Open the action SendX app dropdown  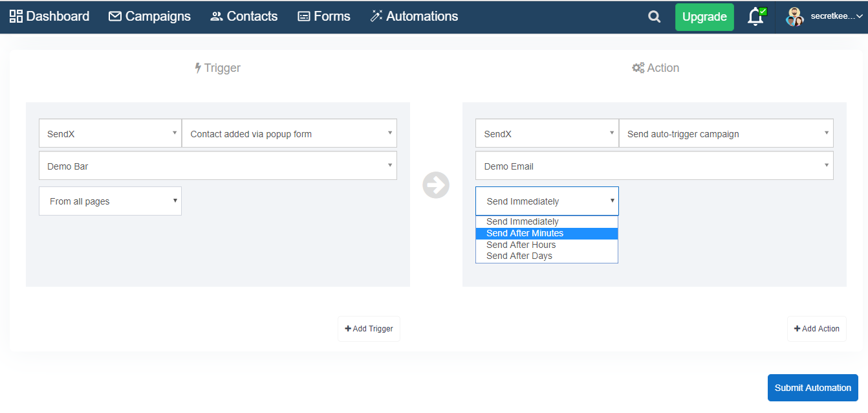[547, 133]
